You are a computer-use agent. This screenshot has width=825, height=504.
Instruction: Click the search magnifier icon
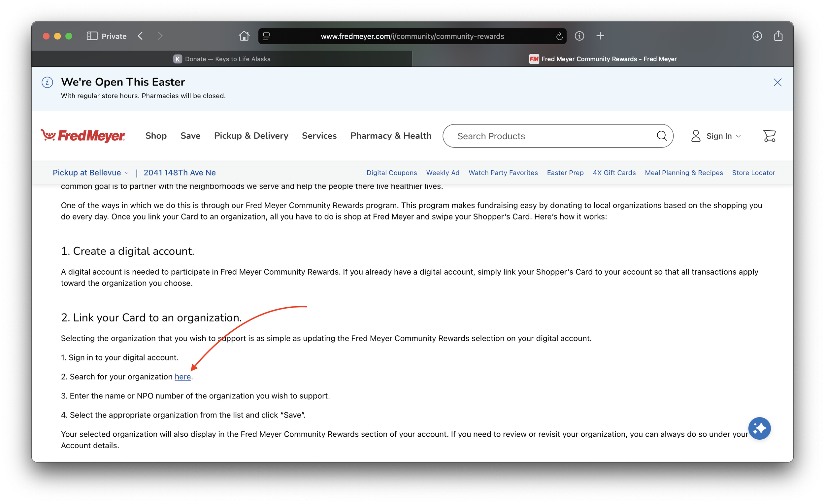[x=661, y=136]
